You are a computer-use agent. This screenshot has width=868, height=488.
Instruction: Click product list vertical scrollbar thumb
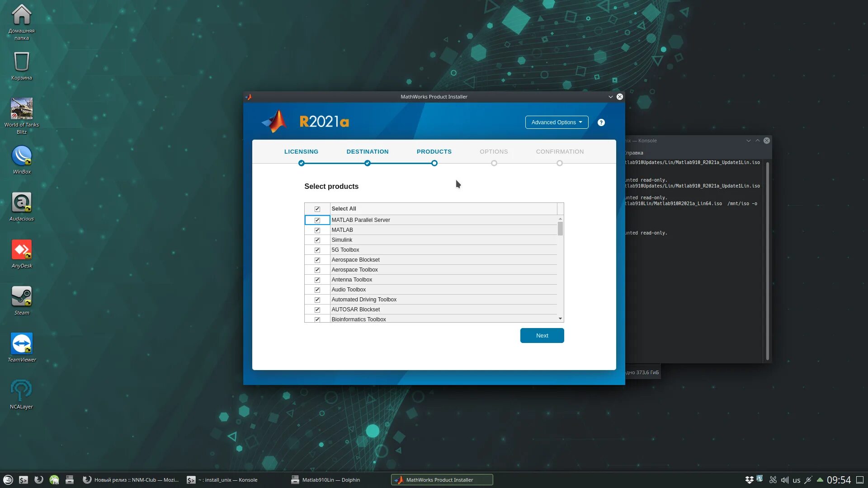560,229
